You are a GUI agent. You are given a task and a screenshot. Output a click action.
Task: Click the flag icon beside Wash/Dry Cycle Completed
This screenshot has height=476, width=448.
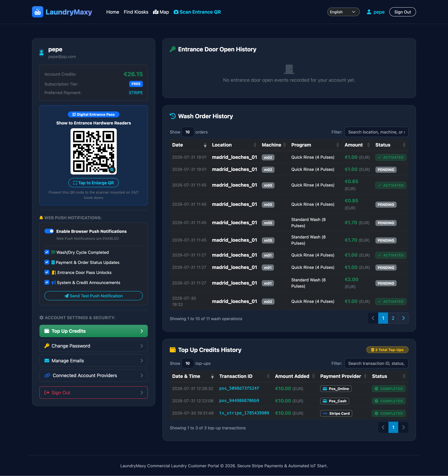pos(53,252)
